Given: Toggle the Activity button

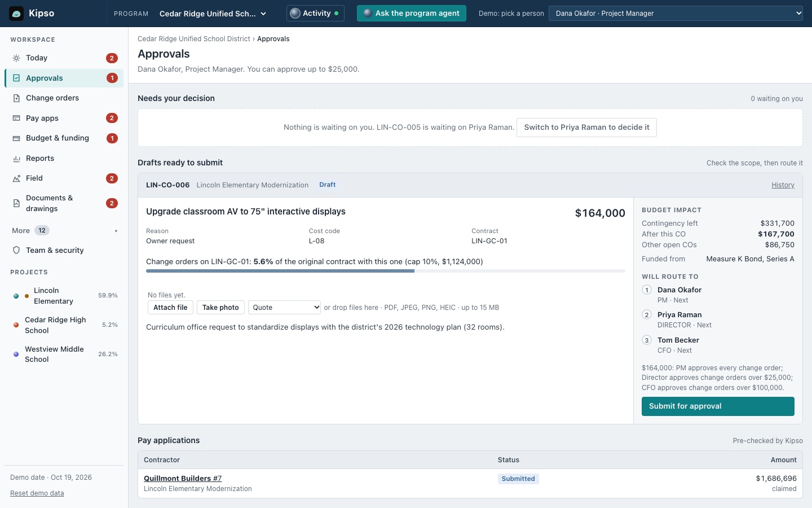Looking at the screenshot, I should (x=315, y=13).
